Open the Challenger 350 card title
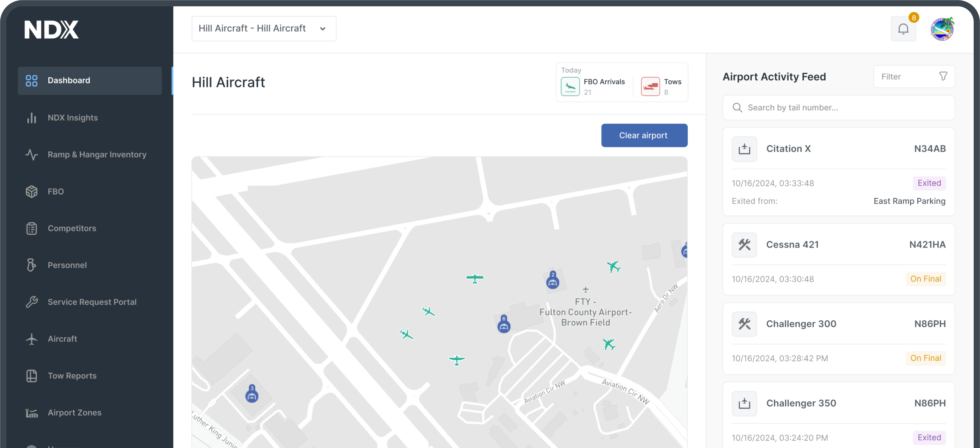The height and width of the screenshot is (448, 980). tap(801, 403)
